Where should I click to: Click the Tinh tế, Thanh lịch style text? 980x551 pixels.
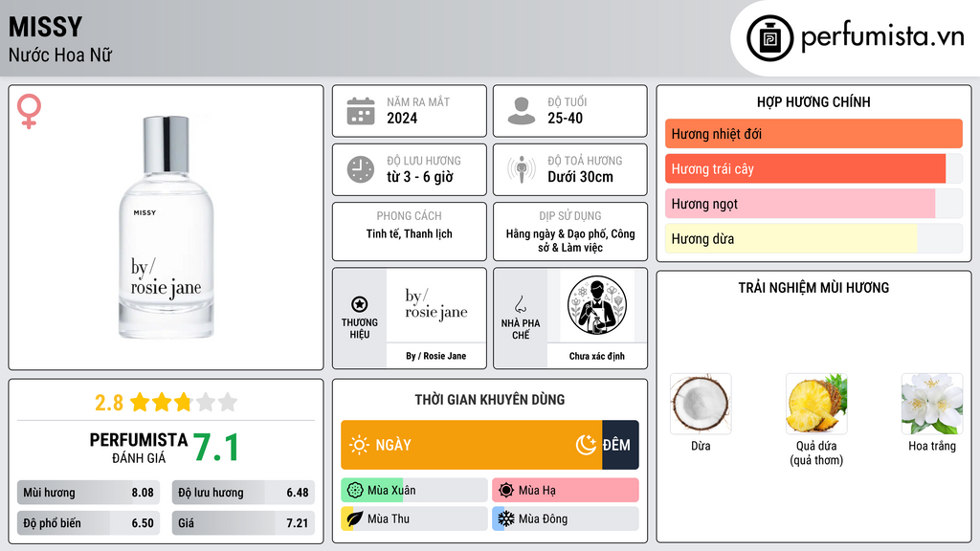[410, 233]
